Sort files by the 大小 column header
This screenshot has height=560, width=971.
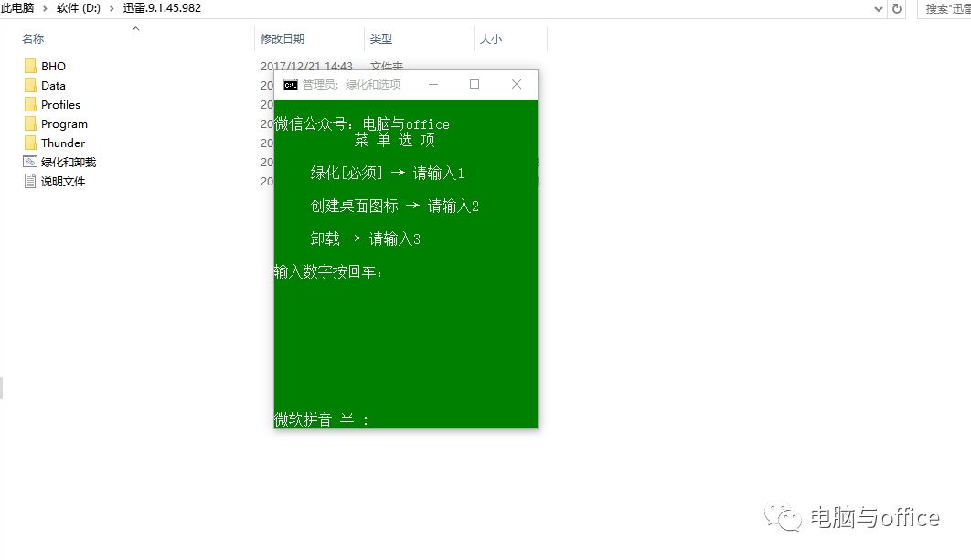click(488, 39)
